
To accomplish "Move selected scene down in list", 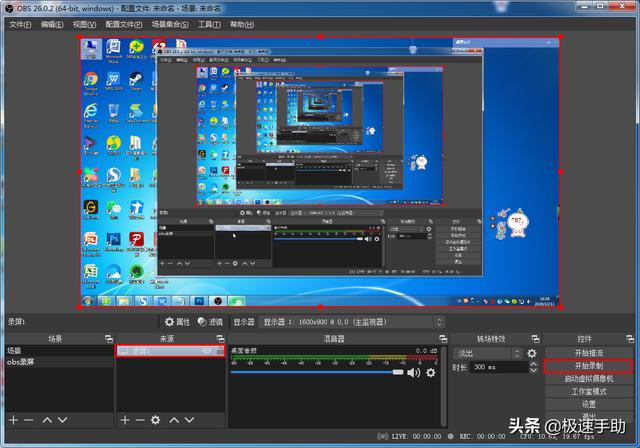I will [62, 420].
